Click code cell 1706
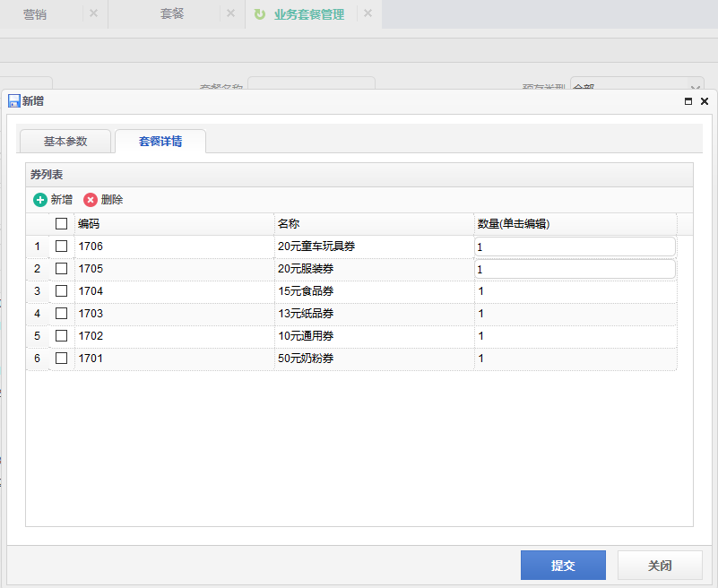This screenshot has height=588, width=718. click(175, 246)
